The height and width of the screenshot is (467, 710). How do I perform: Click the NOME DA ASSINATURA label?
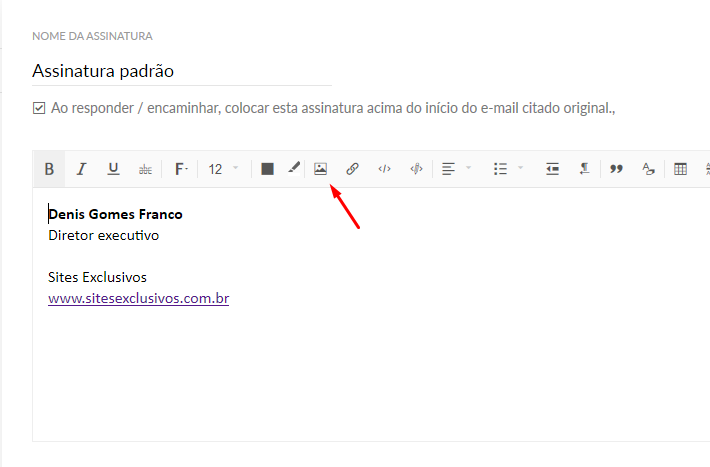[92, 36]
